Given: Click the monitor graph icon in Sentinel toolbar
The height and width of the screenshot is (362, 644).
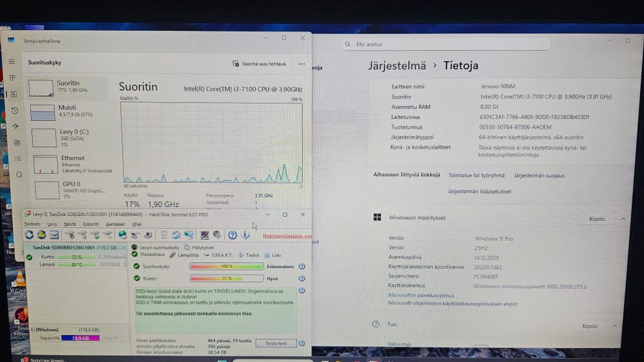Looking at the screenshot, I should 204,235.
